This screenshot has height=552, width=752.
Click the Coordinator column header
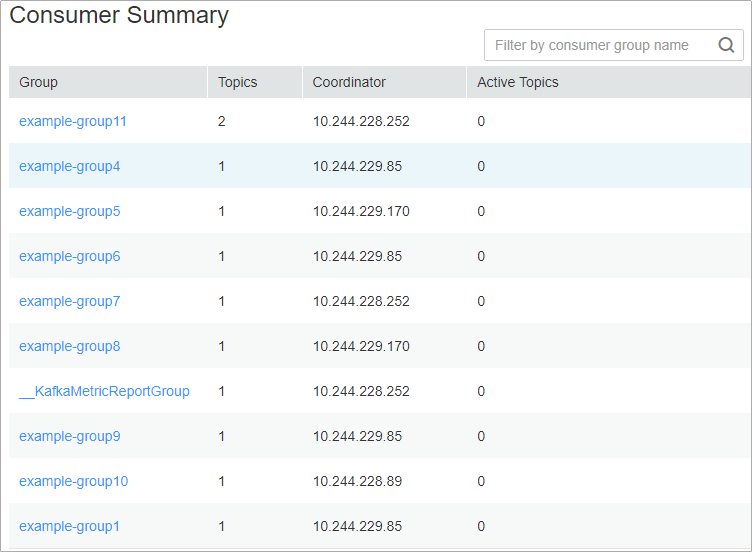349,82
